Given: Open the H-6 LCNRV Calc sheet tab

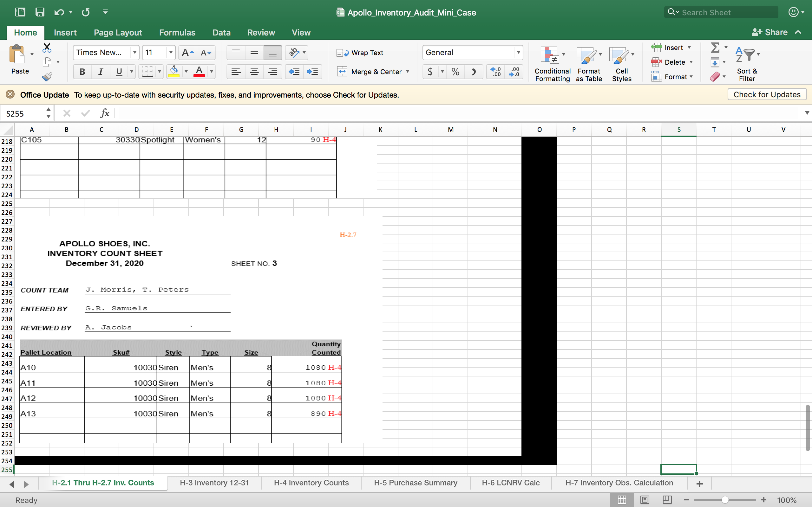Looking at the screenshot, I should (x=510, y=483).
